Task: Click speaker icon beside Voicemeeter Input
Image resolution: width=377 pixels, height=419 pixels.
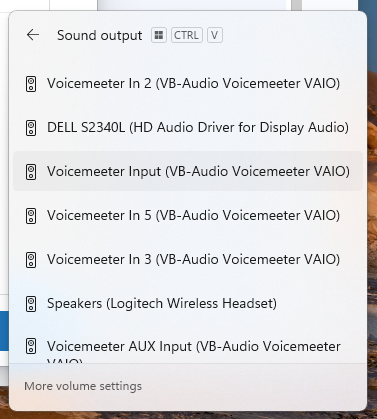Action: (31, 172)
